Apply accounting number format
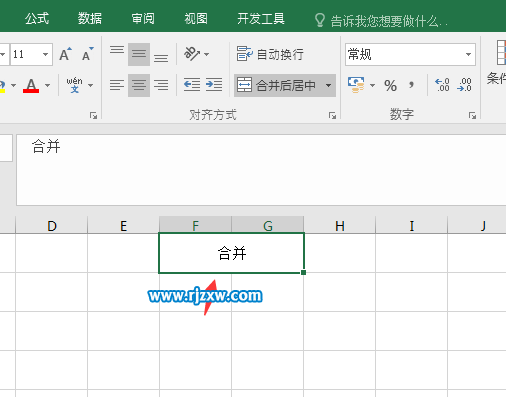Viewport: 506px width, 397px height. (x=356, y=85)
